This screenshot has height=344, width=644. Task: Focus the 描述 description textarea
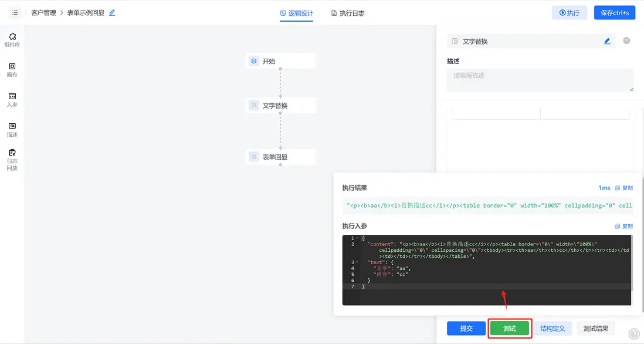tap(540, 80)
